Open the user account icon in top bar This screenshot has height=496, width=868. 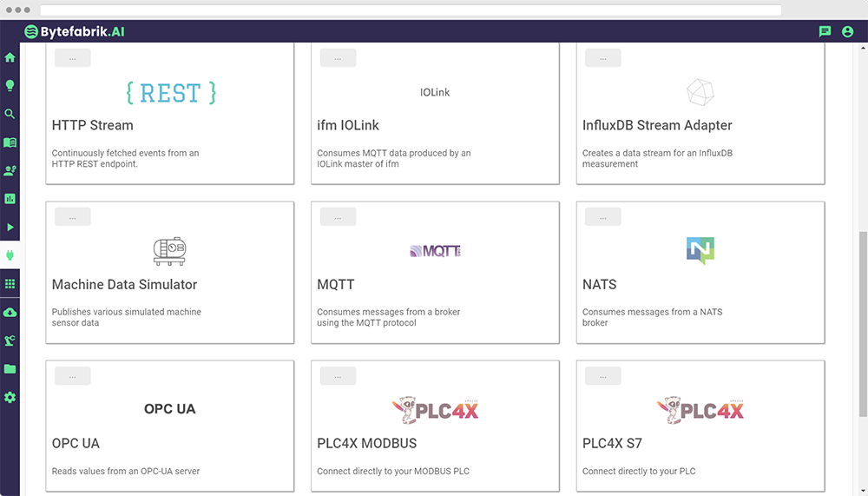click(848, 31)
